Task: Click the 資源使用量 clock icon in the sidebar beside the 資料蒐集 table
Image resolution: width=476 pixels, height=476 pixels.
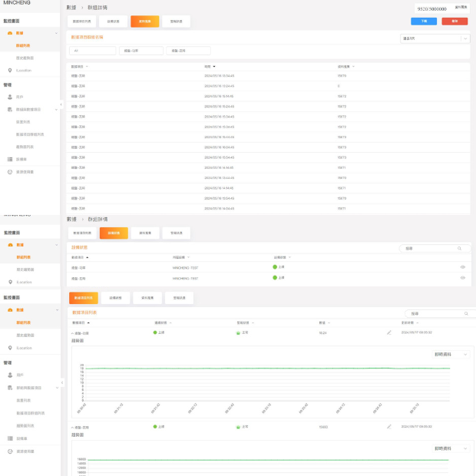Action: coord(10,172)
